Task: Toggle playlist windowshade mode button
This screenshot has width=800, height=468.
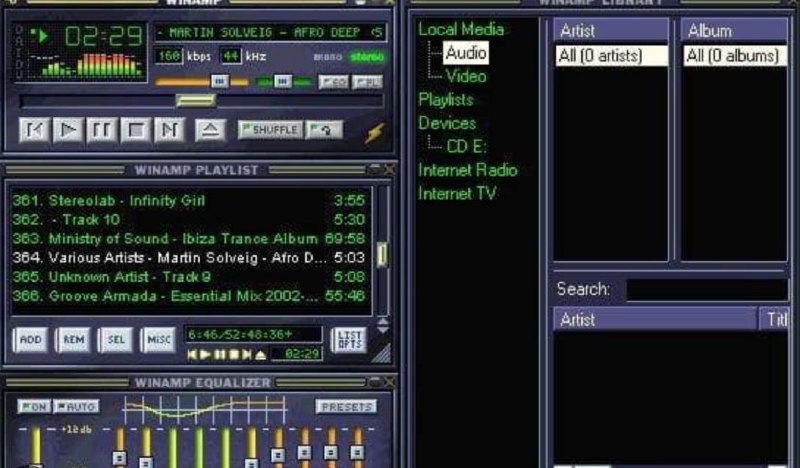Action: [x=376, y=169]
